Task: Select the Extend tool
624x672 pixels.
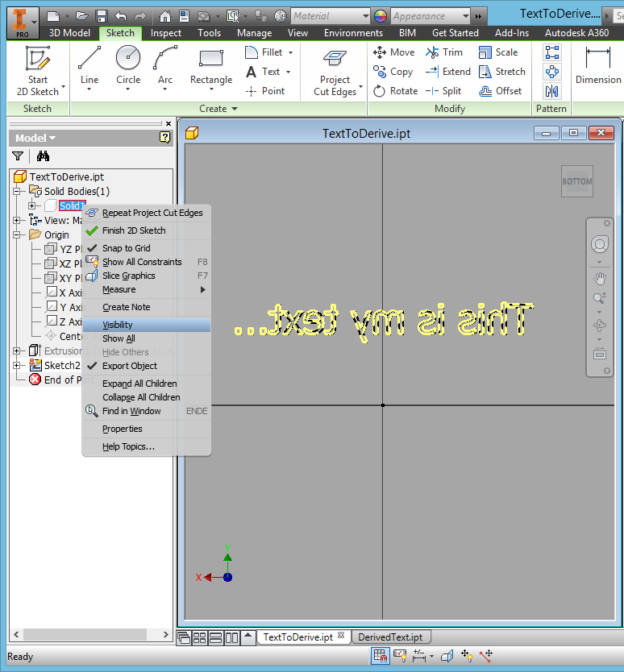Action: (x=447, y=72)
